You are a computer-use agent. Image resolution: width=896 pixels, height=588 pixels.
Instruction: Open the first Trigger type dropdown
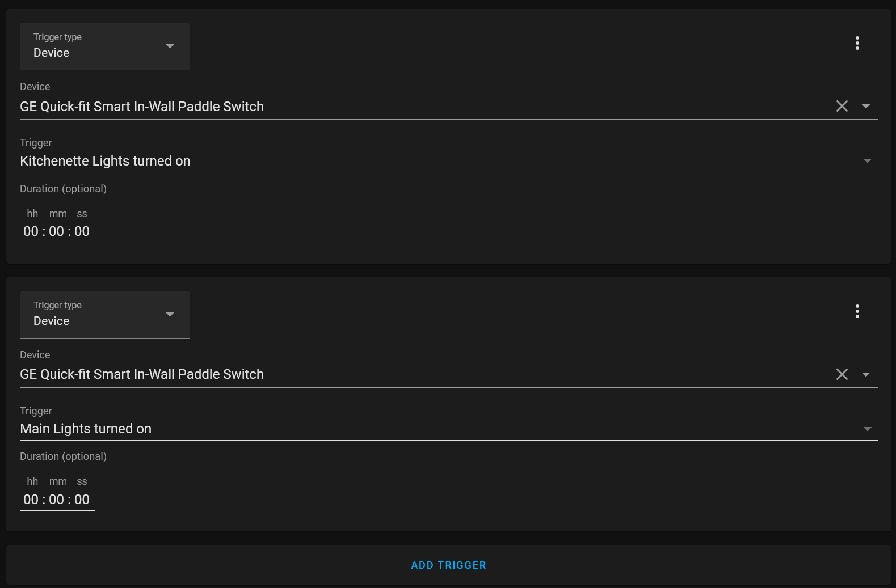tap(105, 46)
